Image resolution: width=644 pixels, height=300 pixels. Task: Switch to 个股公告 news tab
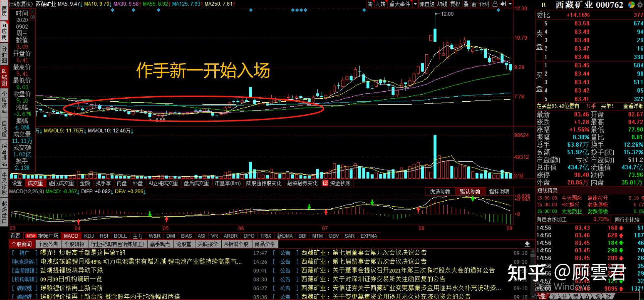pyautogui.click(x=48, y=244)
